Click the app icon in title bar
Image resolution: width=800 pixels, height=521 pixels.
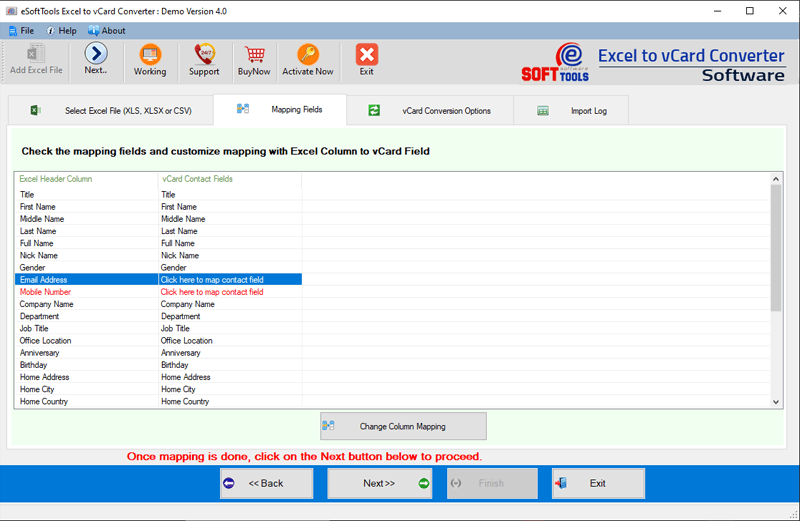(x=11, y=11)
